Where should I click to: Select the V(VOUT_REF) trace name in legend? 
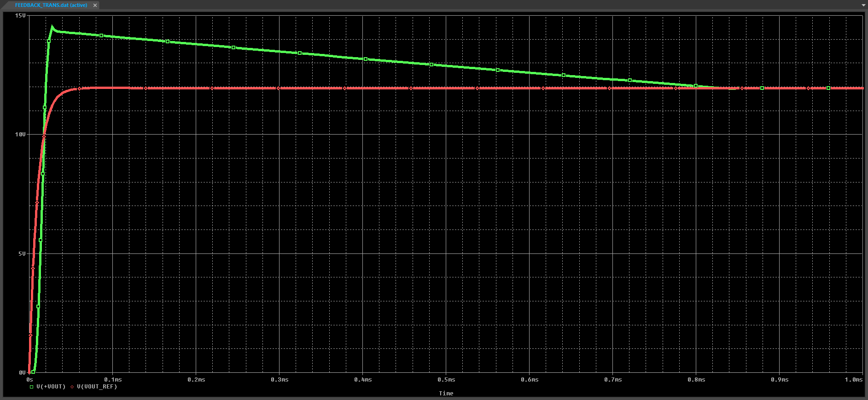(x=97, y=387)
